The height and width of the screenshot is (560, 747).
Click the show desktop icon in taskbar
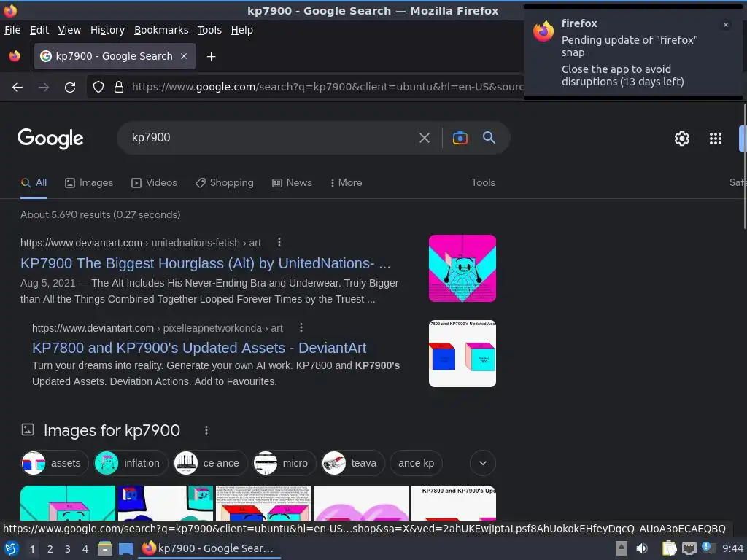[x=125, y=549]
